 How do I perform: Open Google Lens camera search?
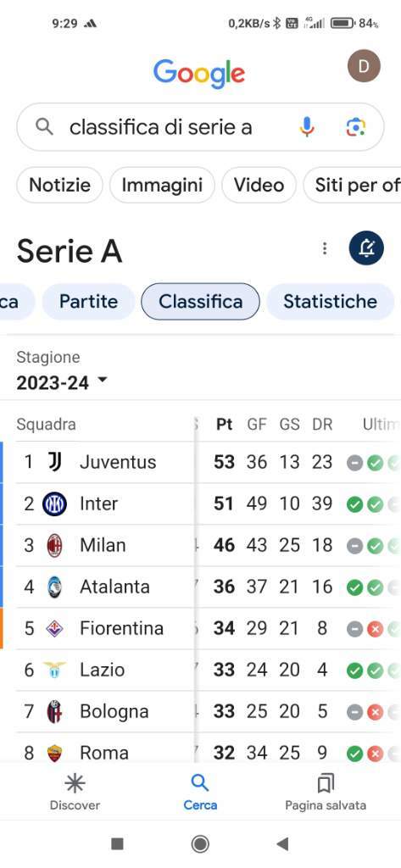click(355, 127)
